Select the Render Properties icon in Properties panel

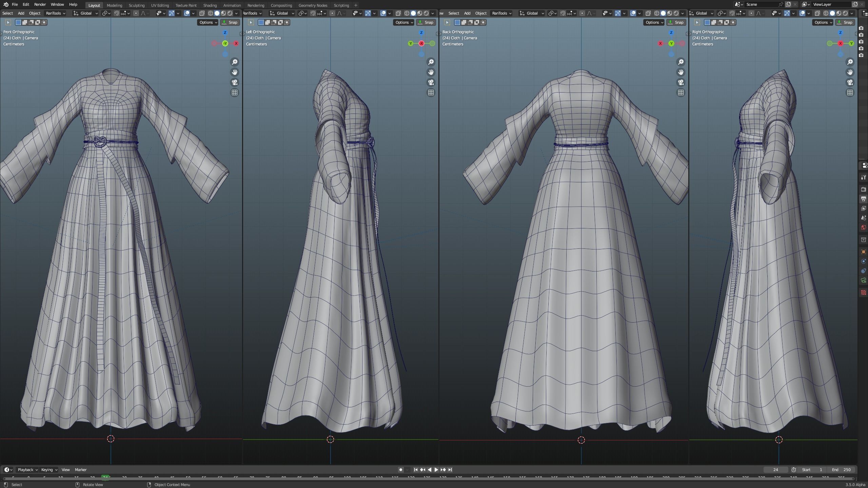point(863,188)
